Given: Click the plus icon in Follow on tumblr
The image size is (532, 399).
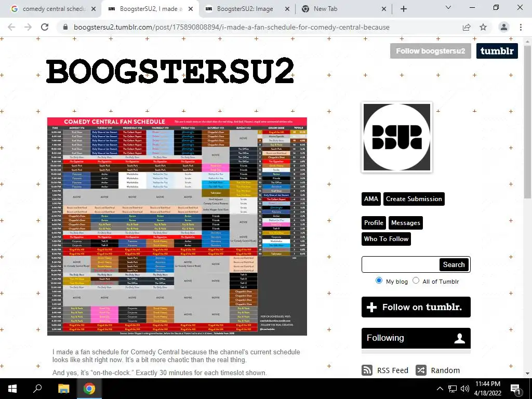Looking at the screenshot, I should pos(371,308).
